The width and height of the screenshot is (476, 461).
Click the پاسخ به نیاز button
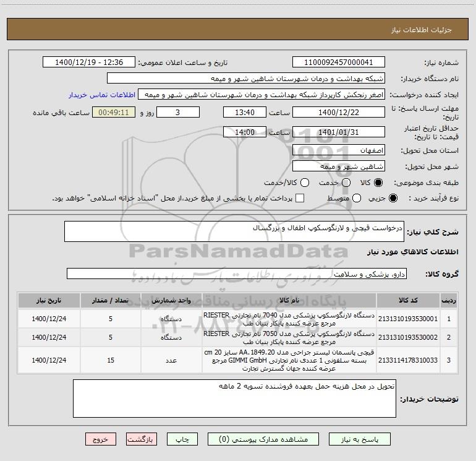click(x=359, y=439)
